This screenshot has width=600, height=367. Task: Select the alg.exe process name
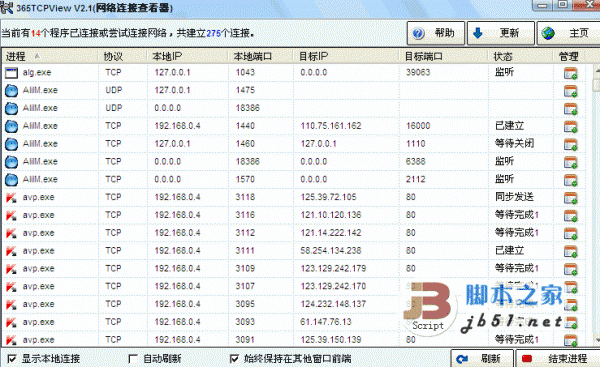37,72
